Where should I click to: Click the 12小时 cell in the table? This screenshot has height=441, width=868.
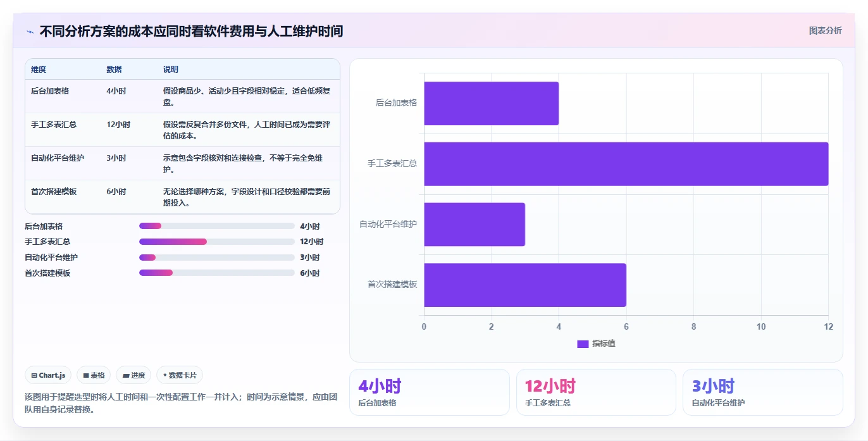click(x=118, y=125)
